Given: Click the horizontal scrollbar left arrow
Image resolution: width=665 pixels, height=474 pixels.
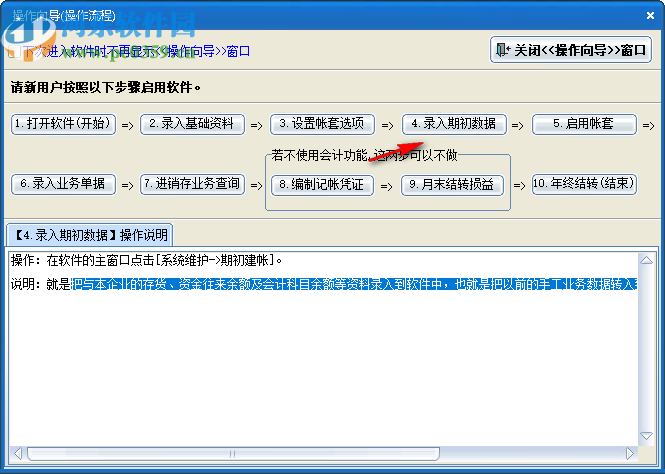Looking at the screenshot, I should click(x=18, y=454).
